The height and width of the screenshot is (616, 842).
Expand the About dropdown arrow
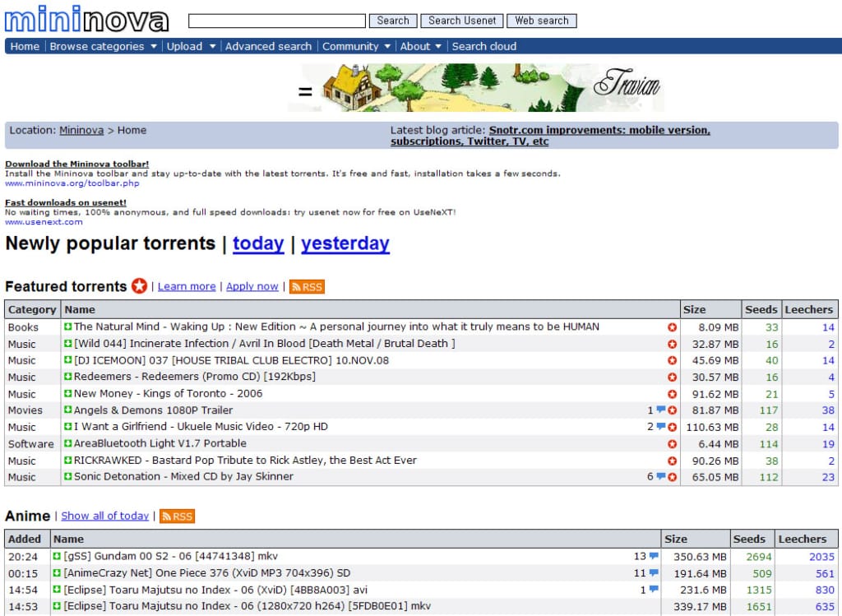click(x=438, y=47)
